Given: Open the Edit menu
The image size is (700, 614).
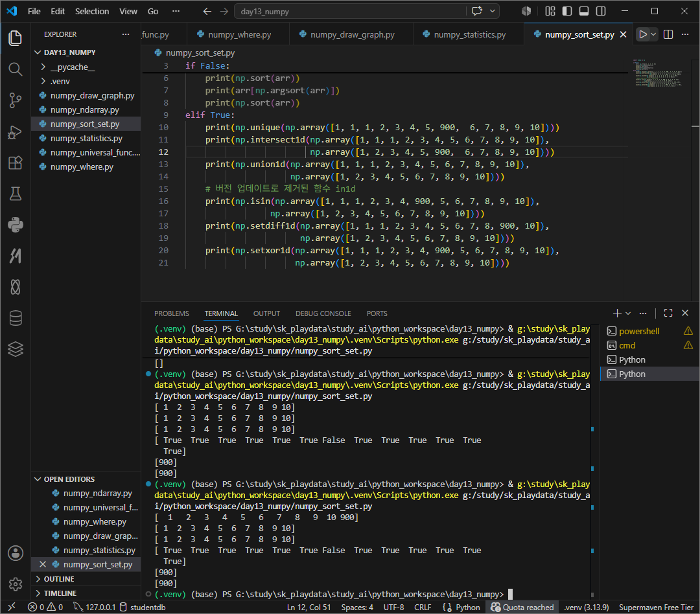Looking at the screenshot, I should 58,11.
